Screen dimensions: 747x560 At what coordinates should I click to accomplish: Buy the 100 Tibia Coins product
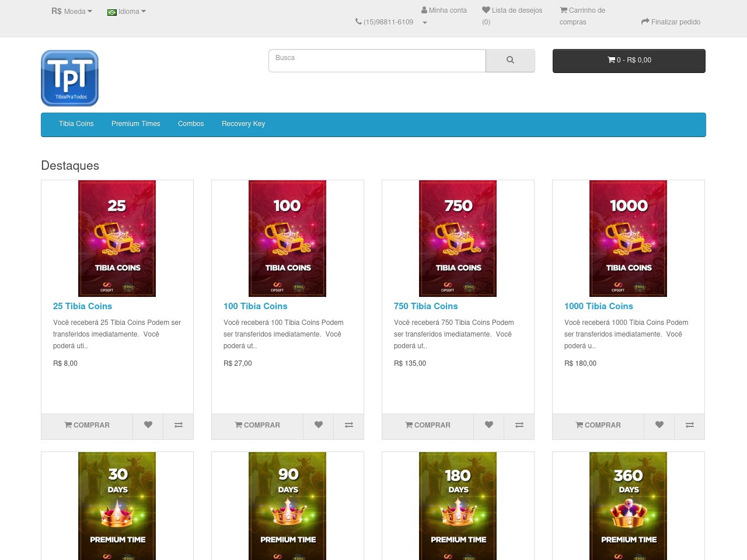[x=257, y=425]
